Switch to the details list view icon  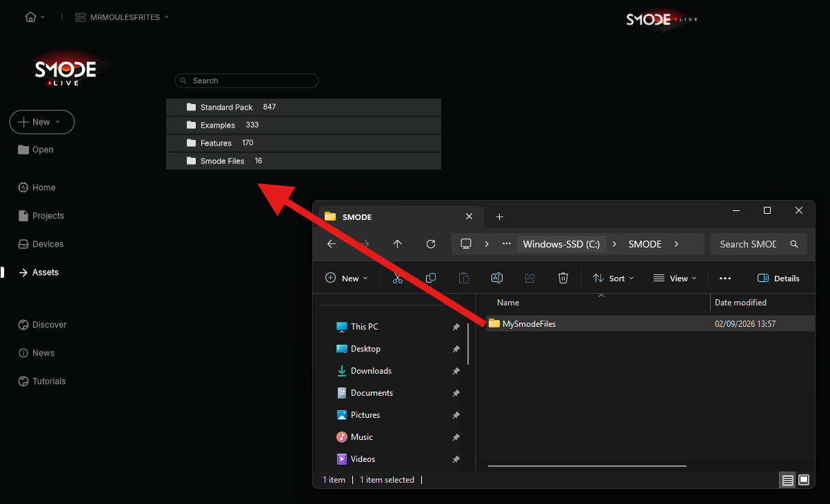[788, 480]
